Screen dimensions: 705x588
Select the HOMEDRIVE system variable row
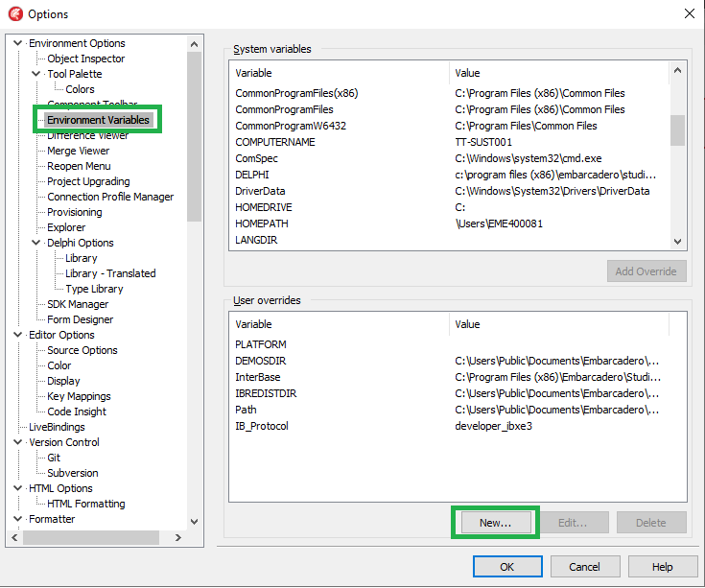coord(450,207)
